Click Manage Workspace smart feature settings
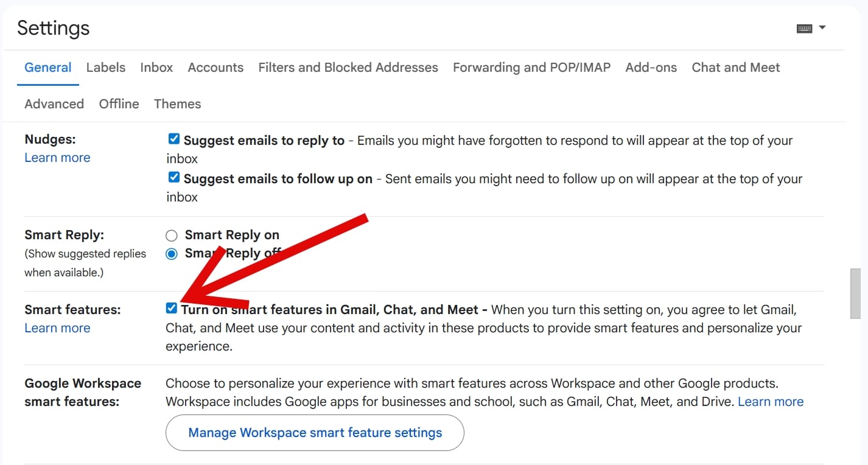This screenshot has width=868, height=465. tap(315, 432)
